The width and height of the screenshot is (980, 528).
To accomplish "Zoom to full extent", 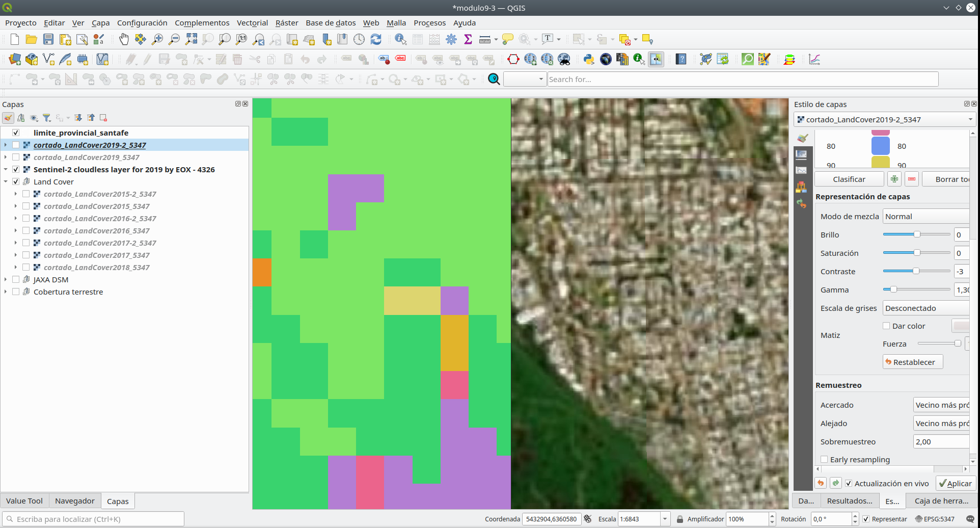I will (191, 39).
